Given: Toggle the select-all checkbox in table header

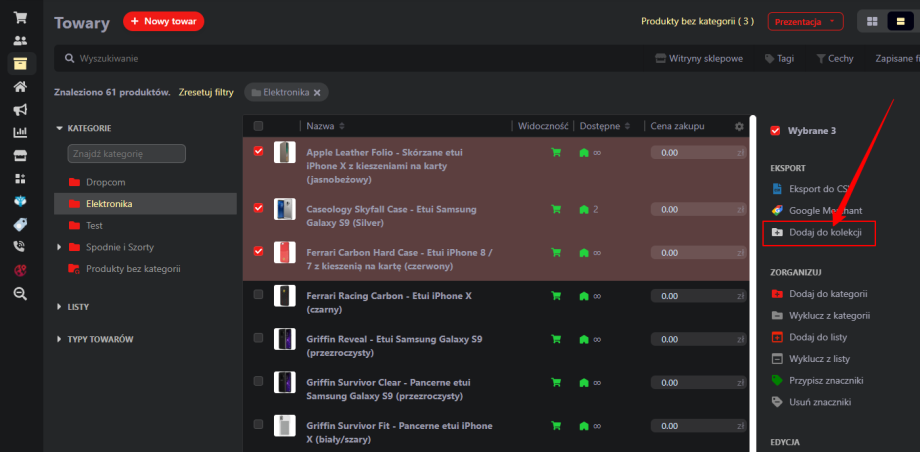Looking at the screenshot, I should [259, 126].
